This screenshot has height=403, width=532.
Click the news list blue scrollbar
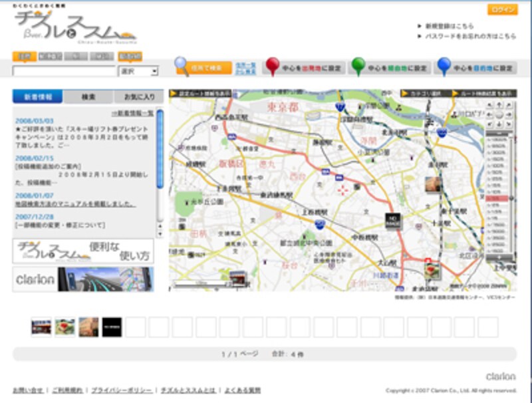click(x=160, y=150)
